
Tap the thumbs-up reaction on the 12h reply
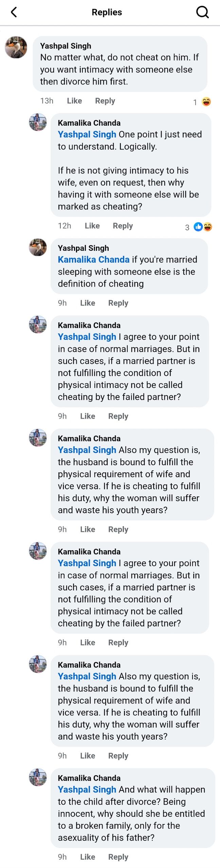pos(198,227)
